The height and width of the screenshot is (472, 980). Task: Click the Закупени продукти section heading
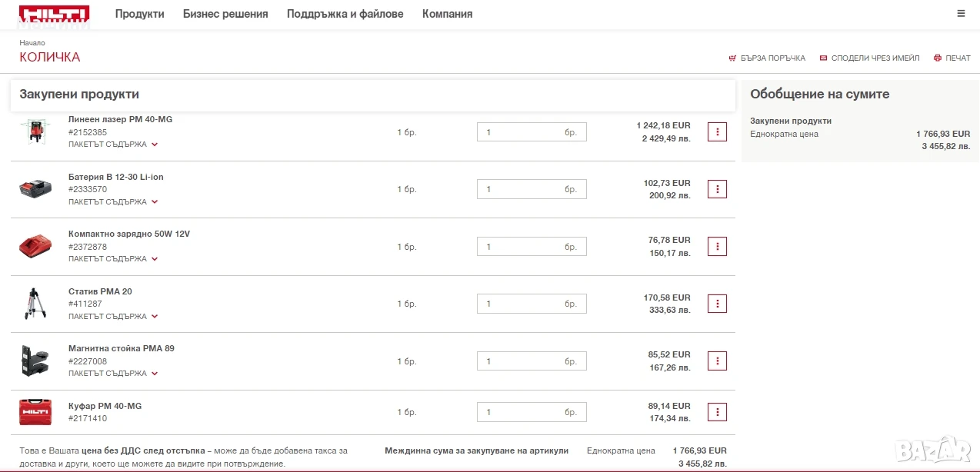click(79, 95)
